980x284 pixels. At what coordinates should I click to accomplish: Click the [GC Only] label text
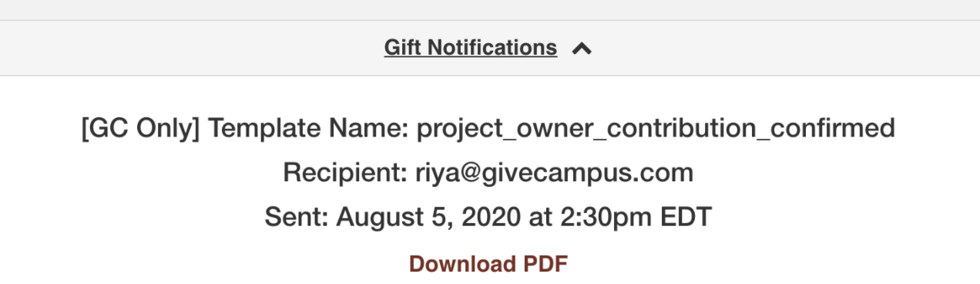point(141,127)
